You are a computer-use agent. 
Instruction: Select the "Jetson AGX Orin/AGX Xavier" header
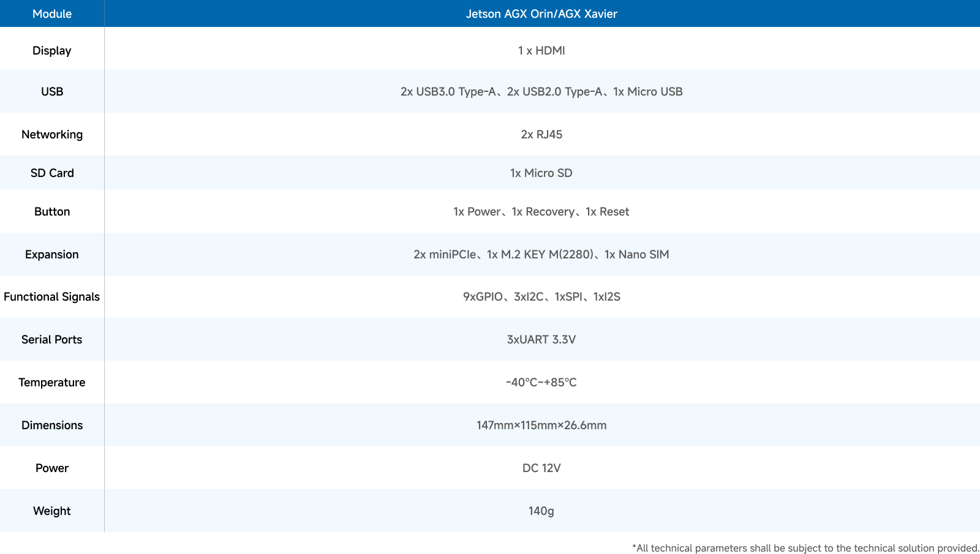click(x=541, y=13)
